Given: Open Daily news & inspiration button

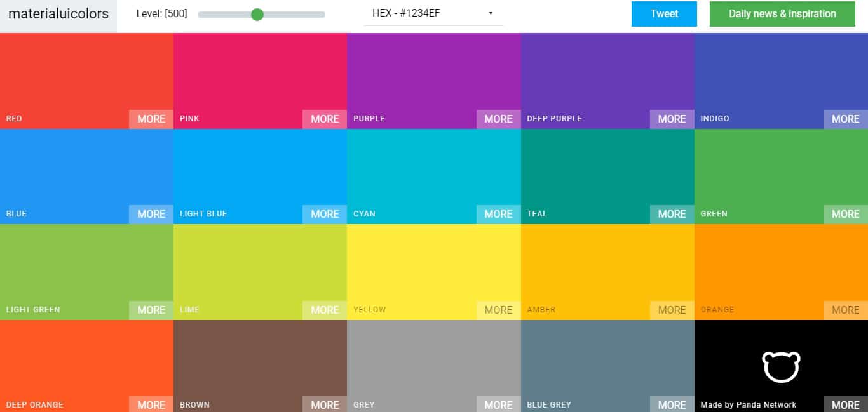Looking at the screenshot, I should tap(782, 13).
